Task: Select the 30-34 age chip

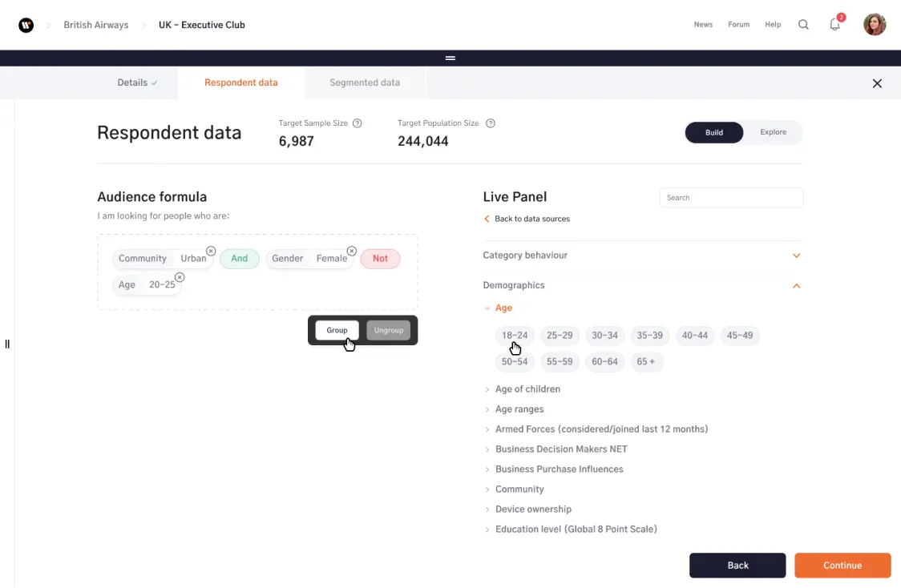Action: coord(604,336)
